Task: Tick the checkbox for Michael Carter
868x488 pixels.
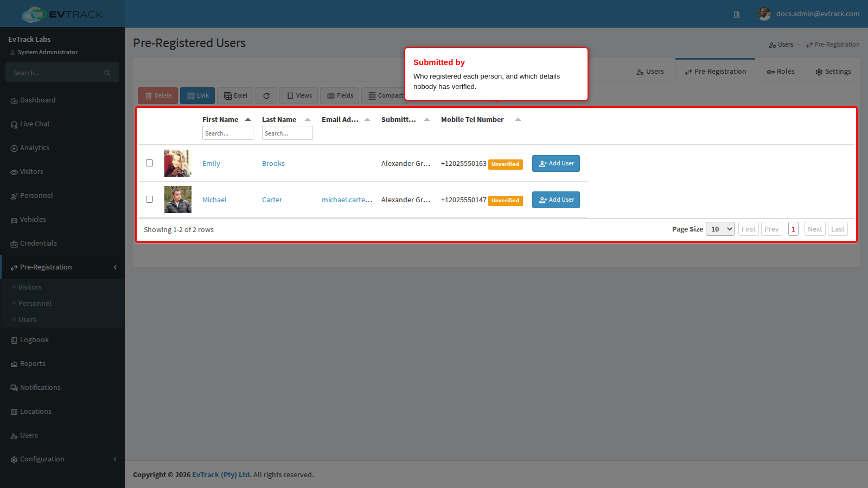Action: point(149,200)
